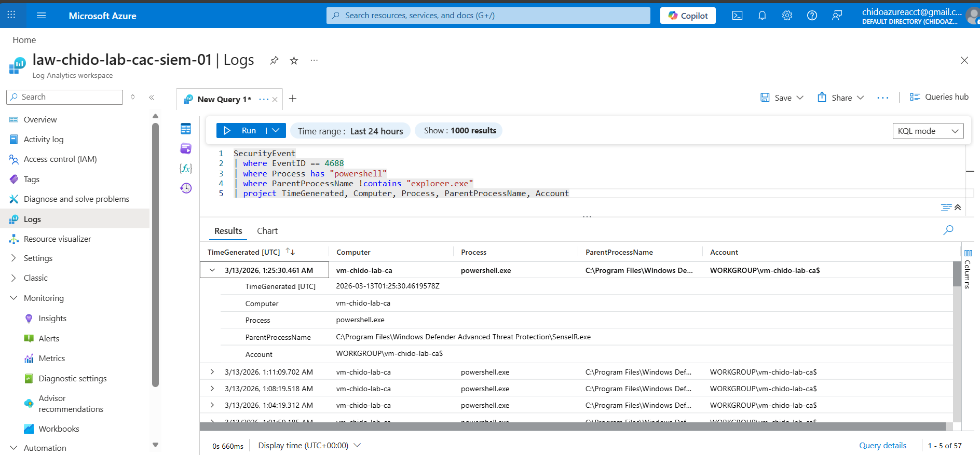Open the Cloud Shell icon
980x455 pixels.
[x=737, y=16]
